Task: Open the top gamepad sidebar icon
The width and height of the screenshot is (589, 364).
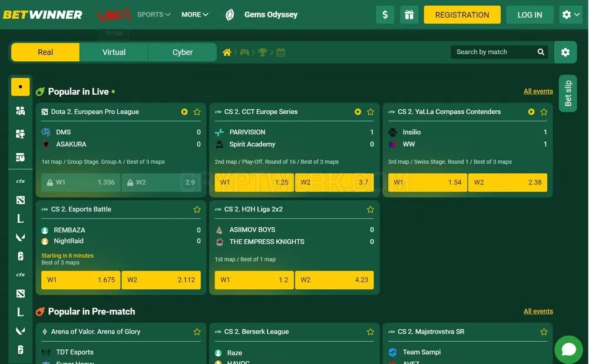Action: click(20, 111)
